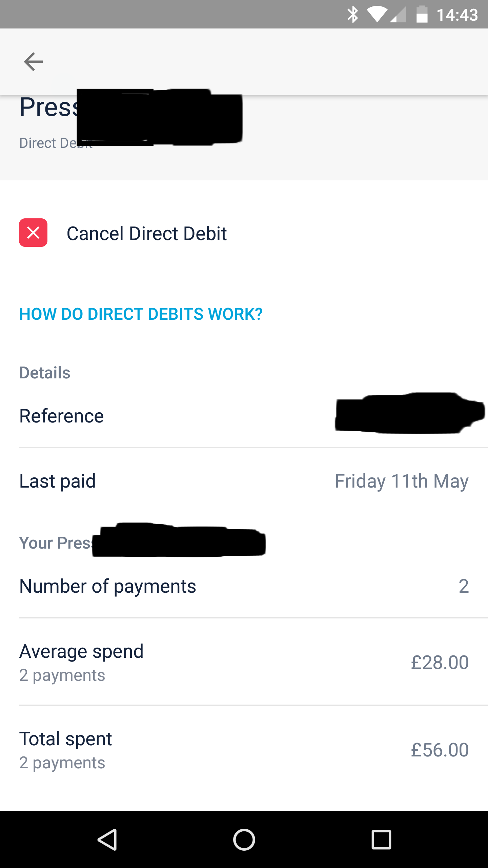Open How Do Direct Debits Work link
Viewport: 488px width, 868px height.
coord(141,314)
